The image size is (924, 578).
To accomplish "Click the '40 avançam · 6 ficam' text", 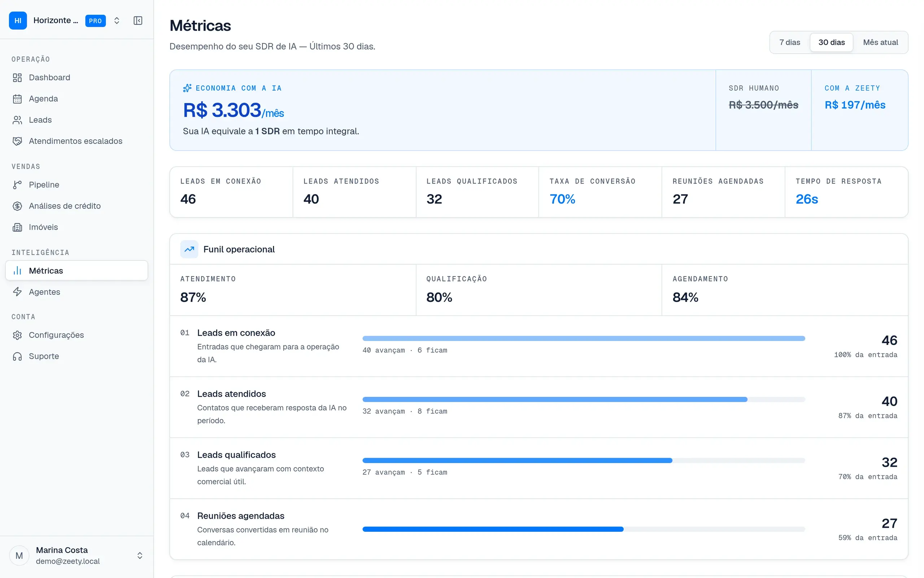I will (405, 350).
